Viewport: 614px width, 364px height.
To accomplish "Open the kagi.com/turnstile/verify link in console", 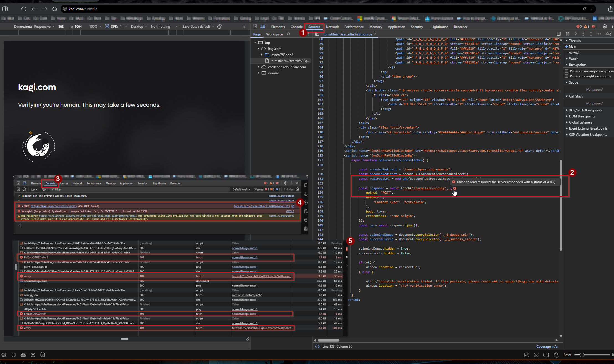I will 54,206.
